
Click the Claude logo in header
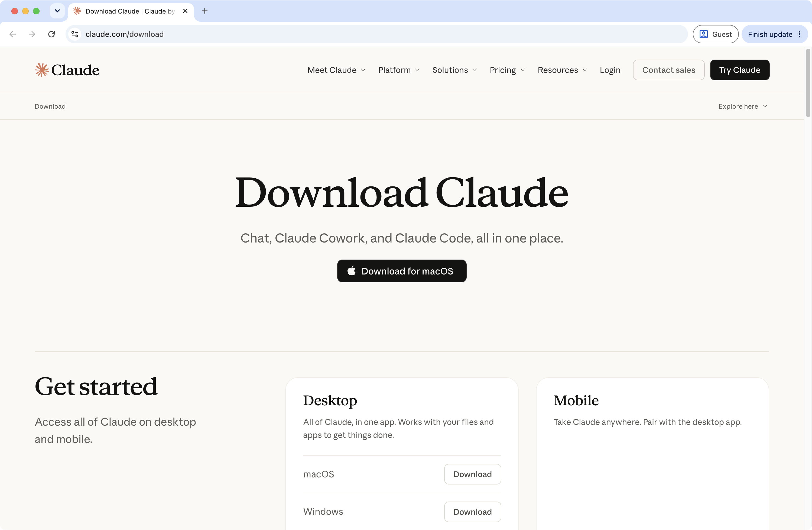67,70
